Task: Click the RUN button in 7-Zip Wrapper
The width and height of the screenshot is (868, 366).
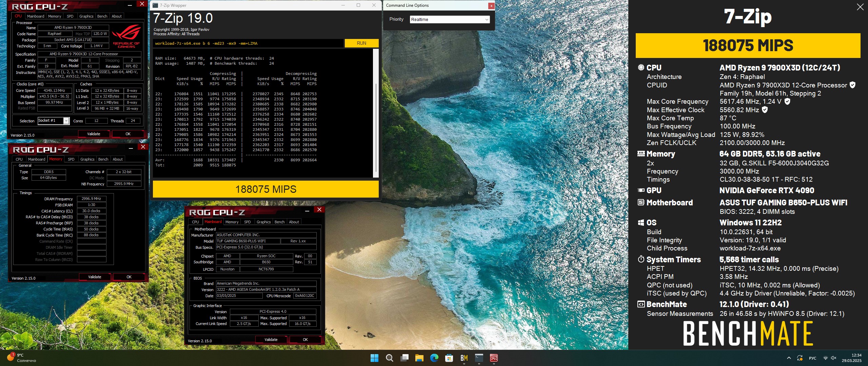Action: point(361,43)
